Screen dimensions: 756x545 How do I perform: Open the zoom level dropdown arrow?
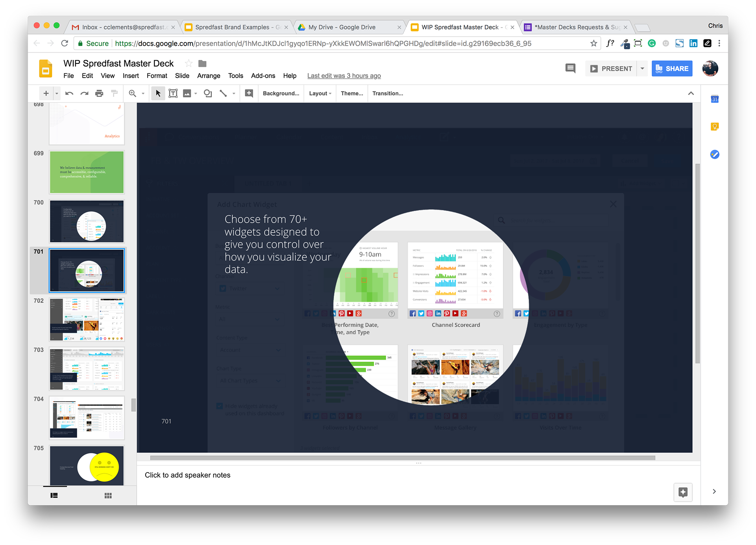point(143,93)
